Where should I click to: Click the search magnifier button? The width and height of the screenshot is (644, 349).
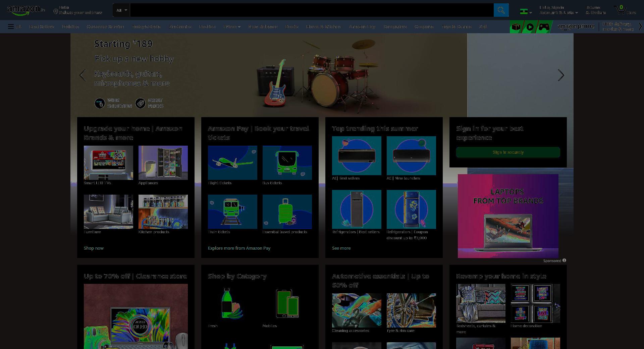(501, 10)
